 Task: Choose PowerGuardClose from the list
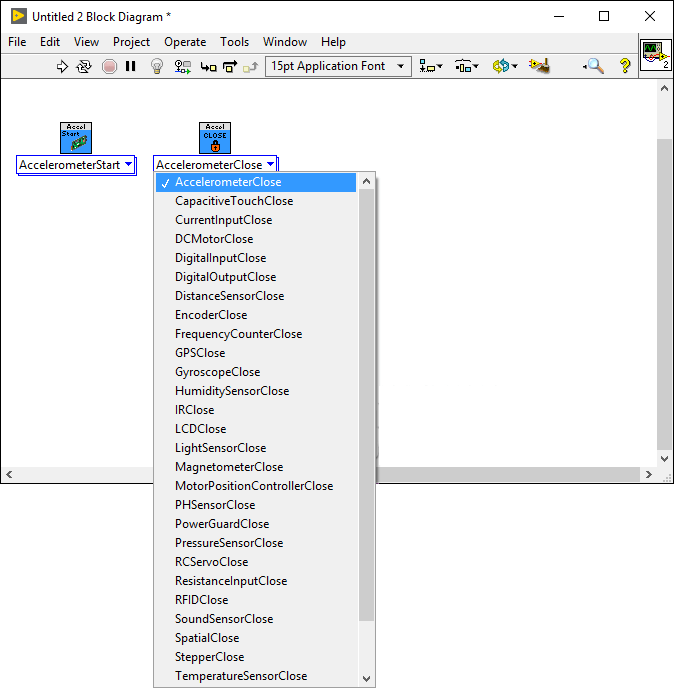[256, 524]
